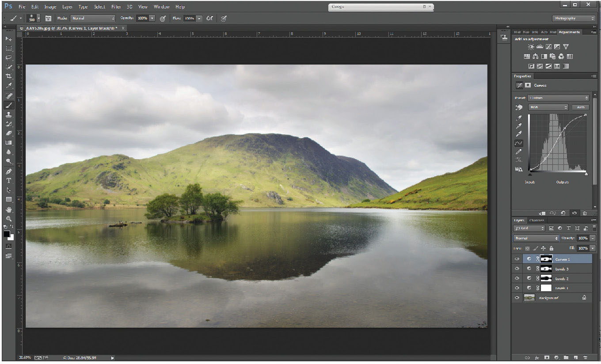Select the Crop tool
The width and height of the screenshot is (601, 364).
tap(9, 76)
